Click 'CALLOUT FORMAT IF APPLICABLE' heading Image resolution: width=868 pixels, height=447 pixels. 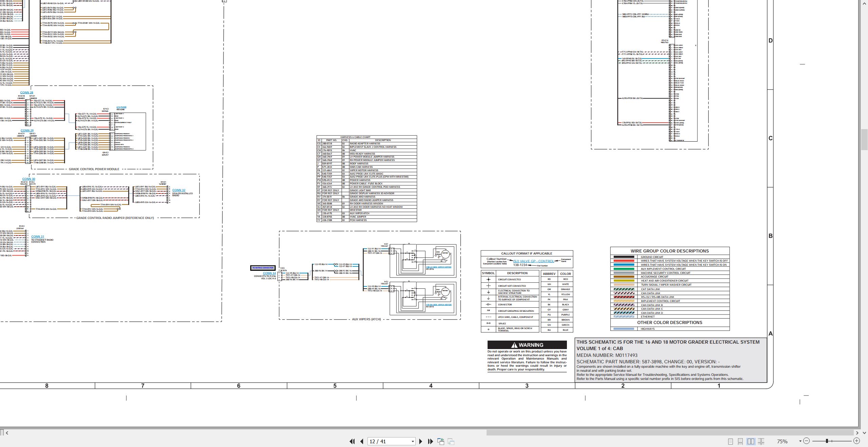pos(527,253)
